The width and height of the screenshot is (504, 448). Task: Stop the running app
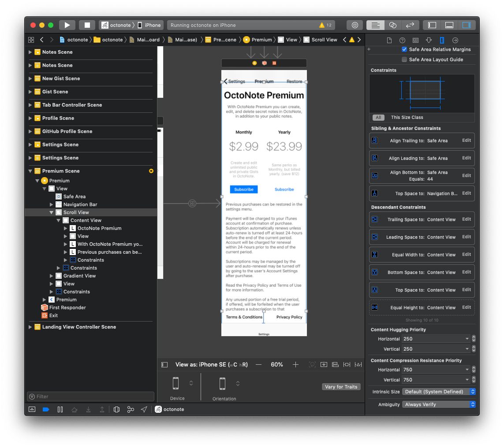(x=87, y=25)
